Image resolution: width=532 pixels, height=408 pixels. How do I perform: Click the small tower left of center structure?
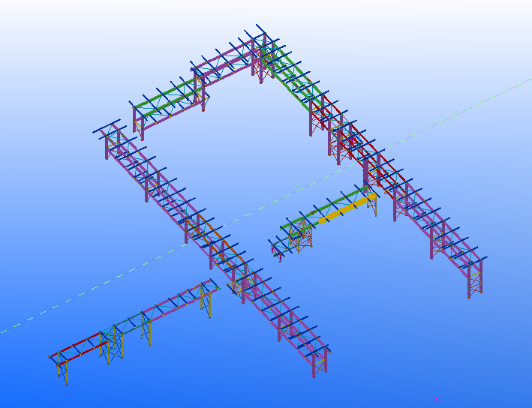(280, 249)
